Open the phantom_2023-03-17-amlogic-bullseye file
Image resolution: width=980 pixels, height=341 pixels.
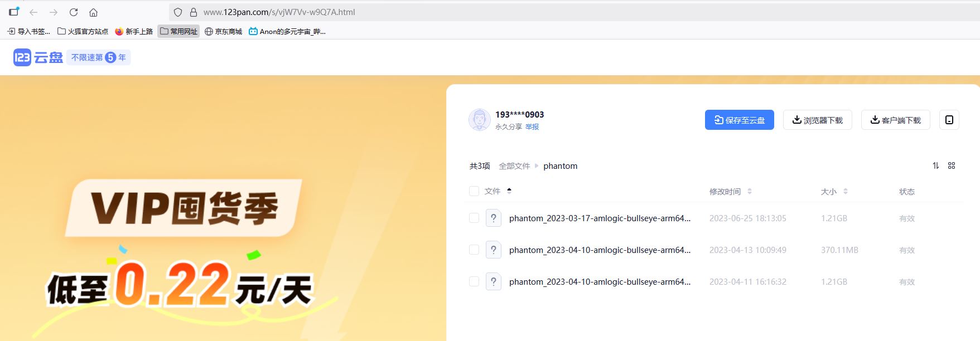pyautogui.click(x=600, y=218)
